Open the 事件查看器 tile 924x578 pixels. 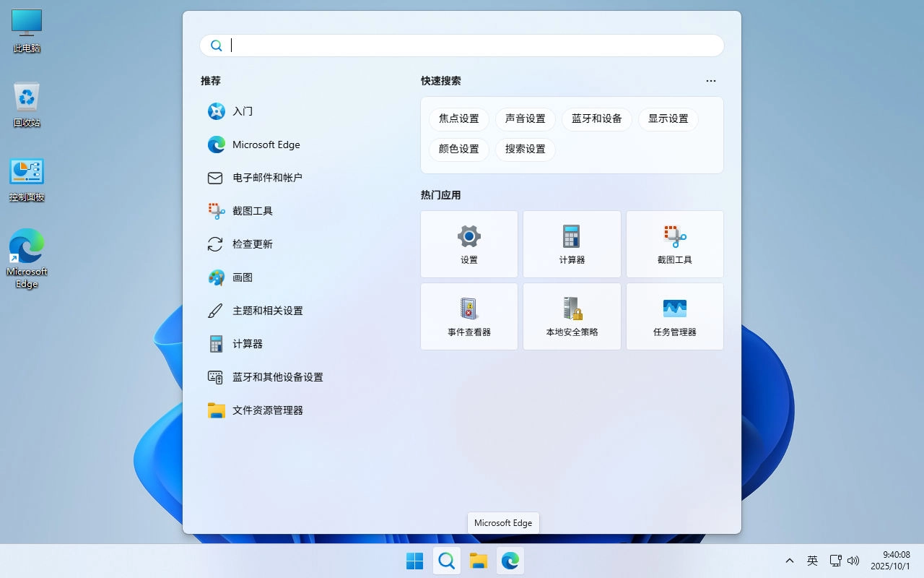[468, 316]
